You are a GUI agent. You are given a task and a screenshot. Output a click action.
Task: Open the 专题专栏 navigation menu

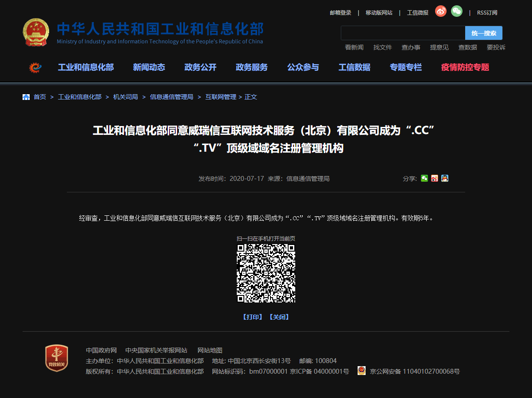[x=406, y=67]
